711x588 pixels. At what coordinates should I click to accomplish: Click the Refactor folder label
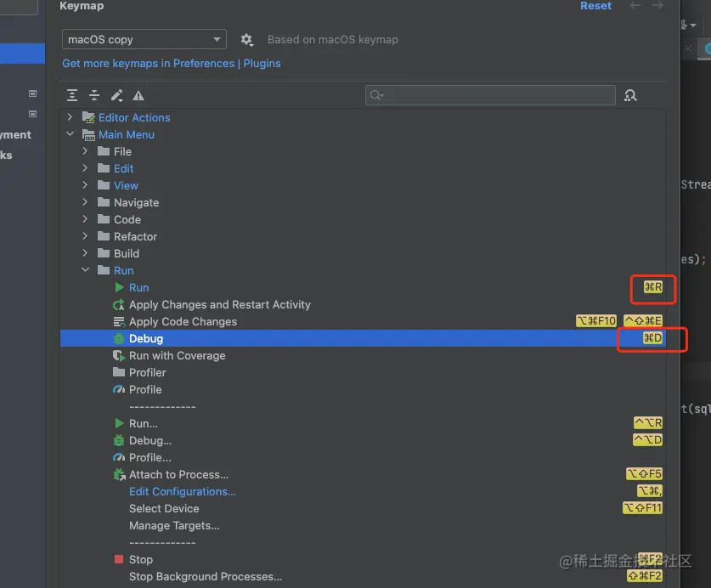[x=136, y=237]
